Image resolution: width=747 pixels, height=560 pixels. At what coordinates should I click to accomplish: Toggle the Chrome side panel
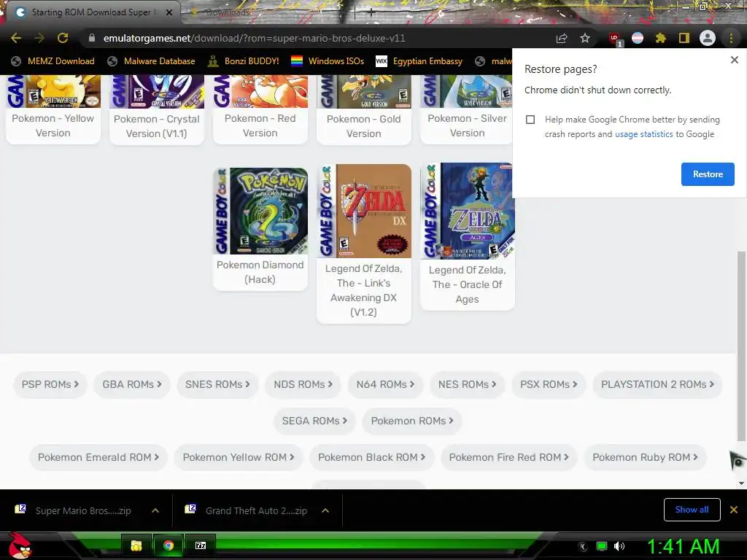(684, 38)
